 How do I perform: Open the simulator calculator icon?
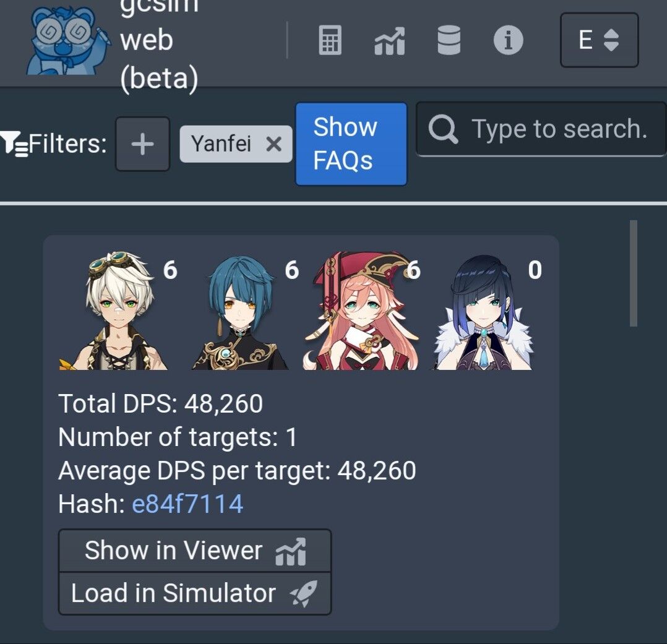pyautogui.click(x=330, y=40)
